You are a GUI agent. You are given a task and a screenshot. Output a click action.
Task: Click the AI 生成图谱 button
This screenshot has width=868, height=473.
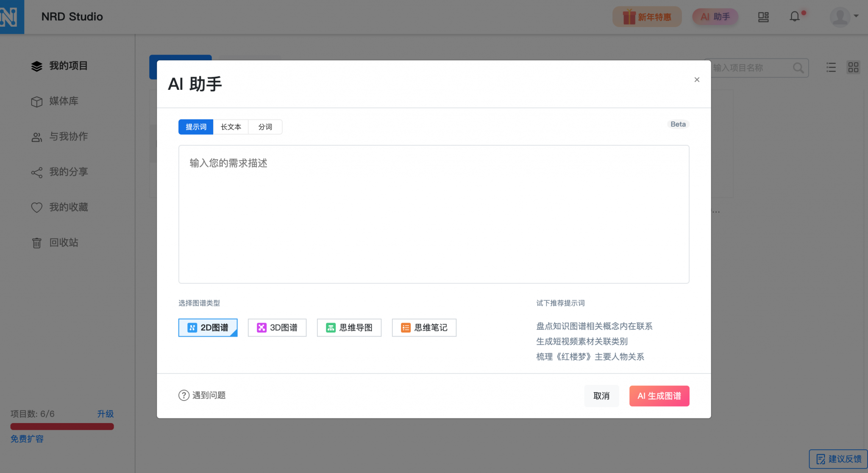pyautogui.click(x=659, y=396)
